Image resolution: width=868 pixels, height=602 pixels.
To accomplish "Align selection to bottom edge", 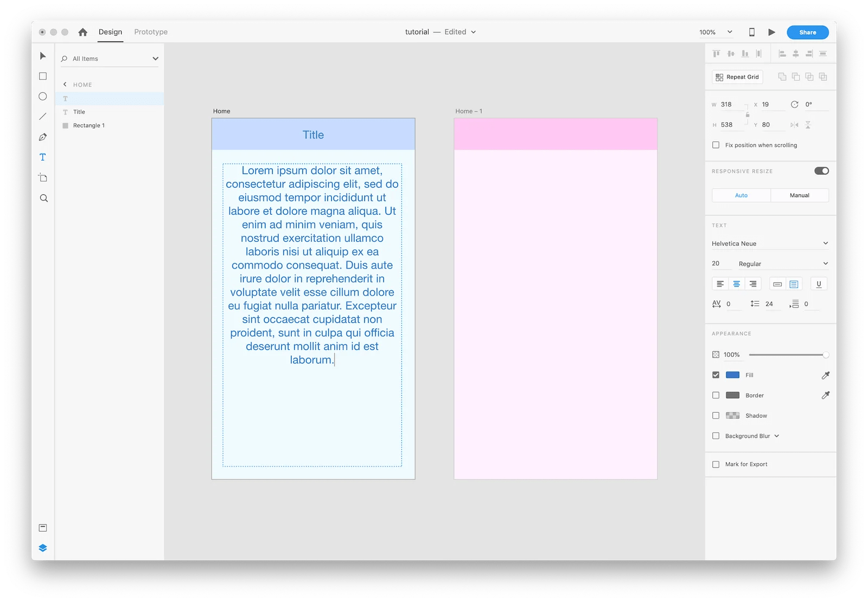I will tap(745, 54).
